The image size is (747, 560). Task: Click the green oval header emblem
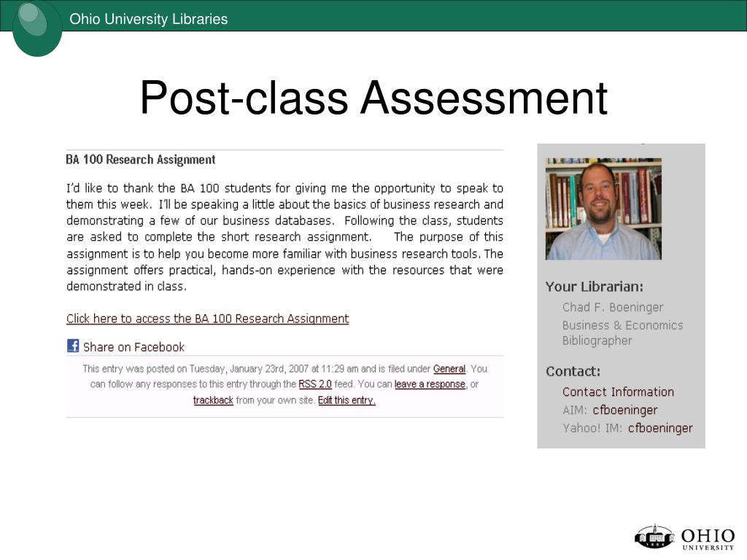coord(37,28)
